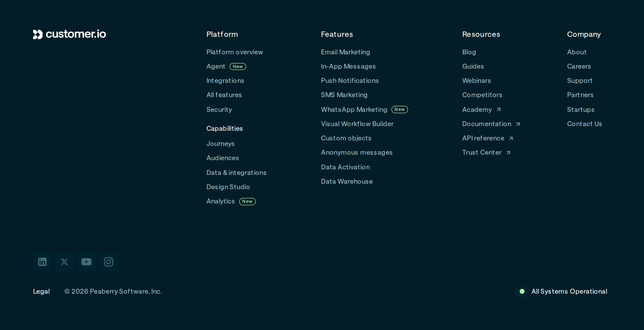Open the Journeys capability
This screenshot has width=644, height=330.
pyautogui.click(x=220, y=144)
